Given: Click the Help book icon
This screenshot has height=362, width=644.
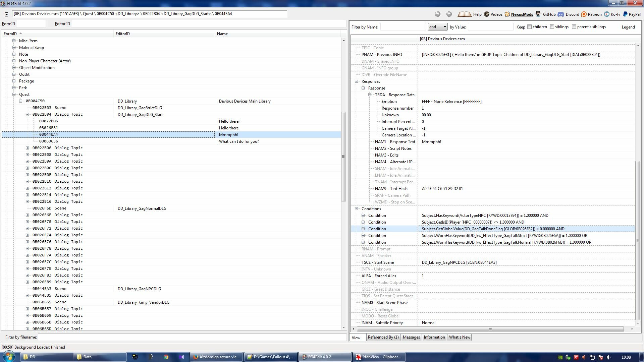Looking at the screenshot, I should [465, 14].
